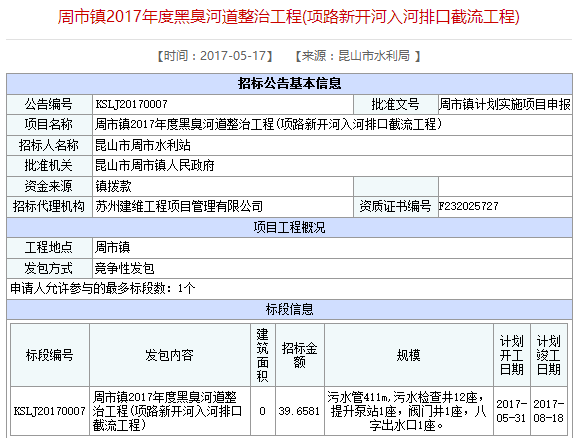The image size is (577, 438).
Task: Click the planned start date 2017-05-31
Action: click(x=511, y=411)
